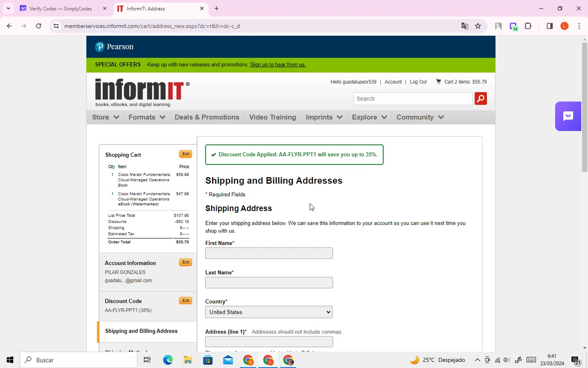Open the clock showing 6:41 23/03/2024
This screenshot has height=368, width=588.
point(552,360)
